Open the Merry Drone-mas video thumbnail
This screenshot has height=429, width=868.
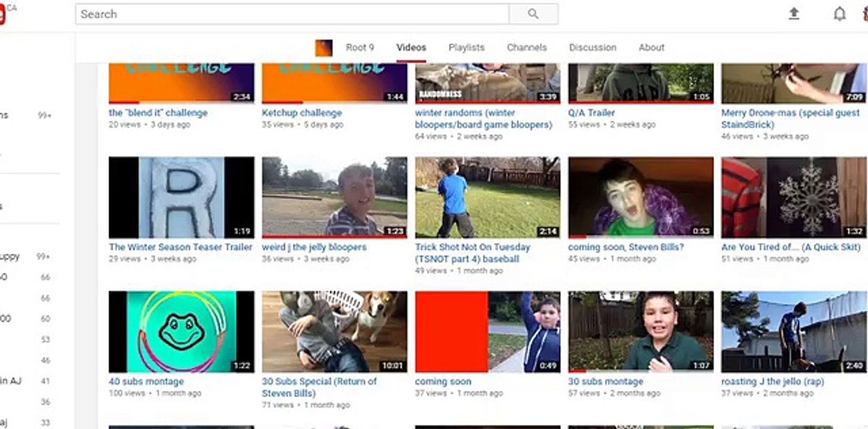tap(794, 83)
